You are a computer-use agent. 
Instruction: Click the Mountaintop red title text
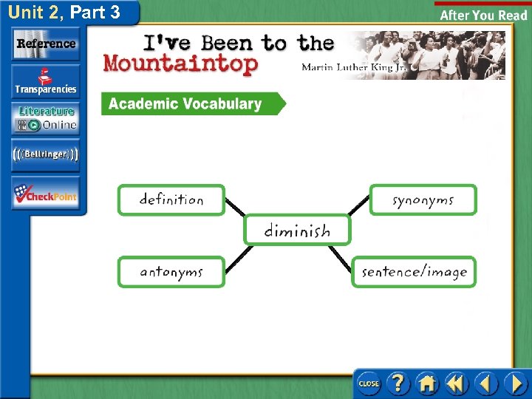click(180, 64)
